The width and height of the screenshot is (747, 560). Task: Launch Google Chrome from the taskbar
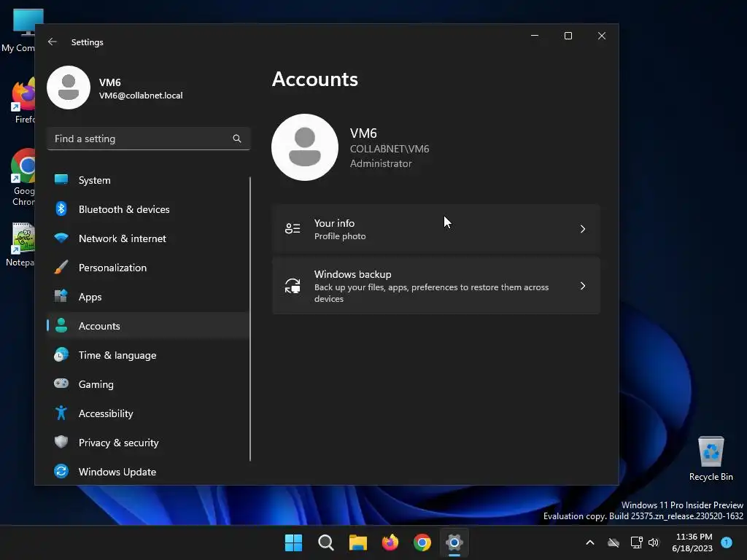click(x=422, y=542)
